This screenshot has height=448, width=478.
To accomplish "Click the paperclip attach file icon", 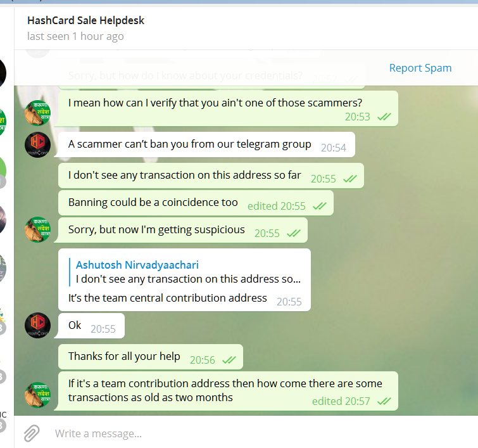I will coord(32,433).
